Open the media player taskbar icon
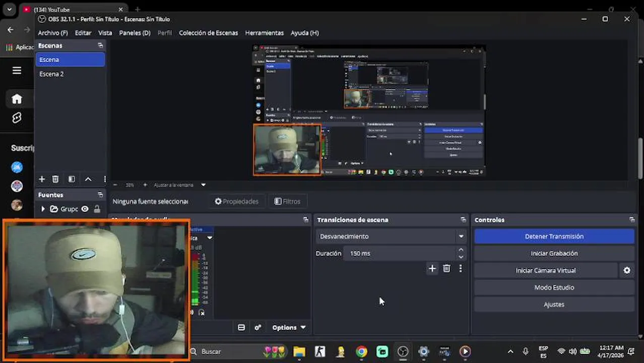 [465, 351]
